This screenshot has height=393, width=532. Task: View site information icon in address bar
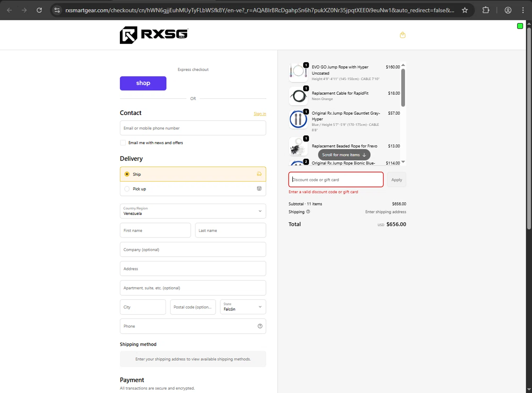point(57,10)
